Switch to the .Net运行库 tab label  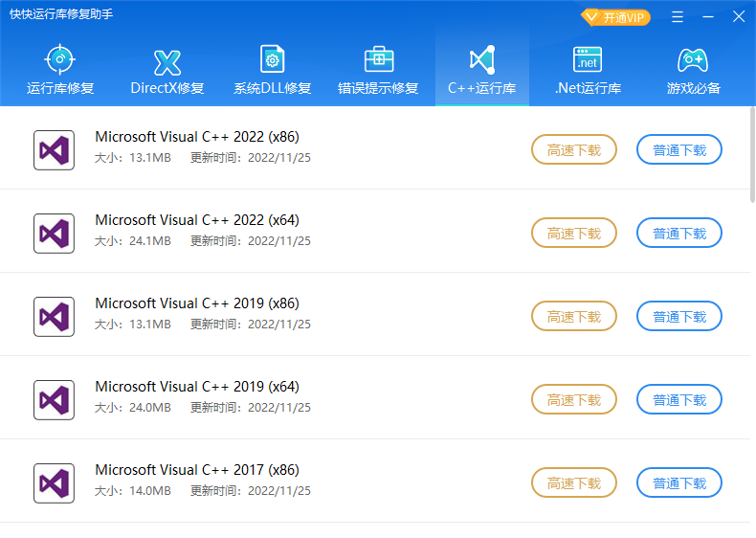588,88
